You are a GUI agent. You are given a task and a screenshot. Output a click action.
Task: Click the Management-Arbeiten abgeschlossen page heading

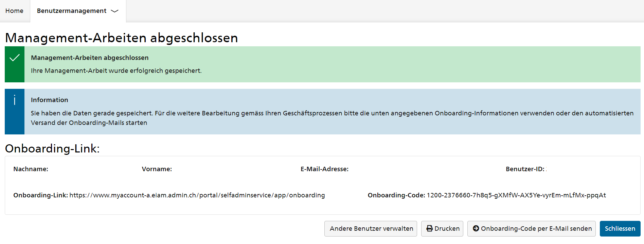tap(122, 38)
